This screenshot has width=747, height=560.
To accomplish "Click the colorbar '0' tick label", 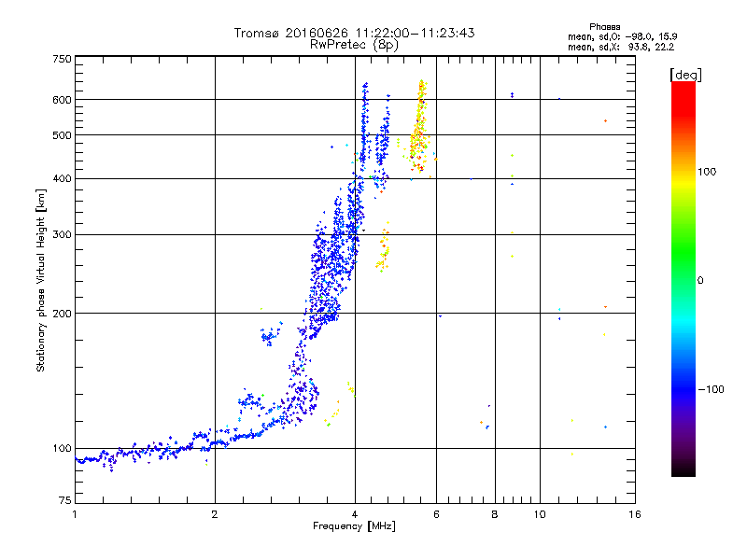I will (700, 281).
